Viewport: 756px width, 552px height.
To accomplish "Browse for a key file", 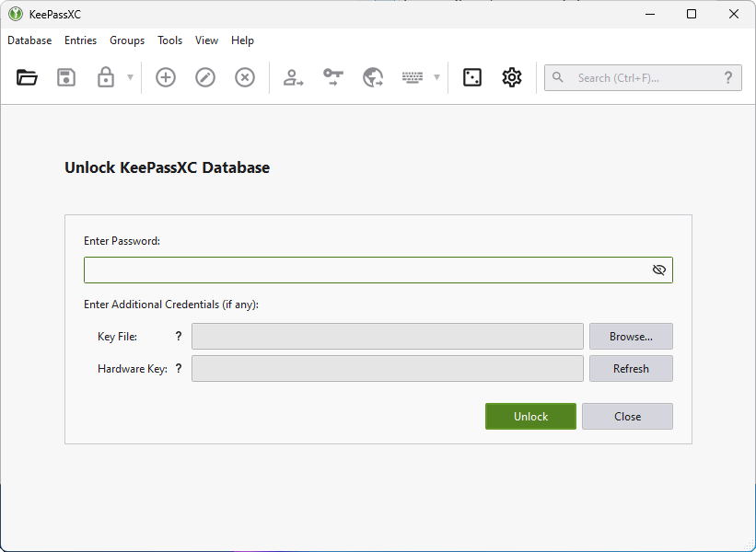I will (630, 336).
